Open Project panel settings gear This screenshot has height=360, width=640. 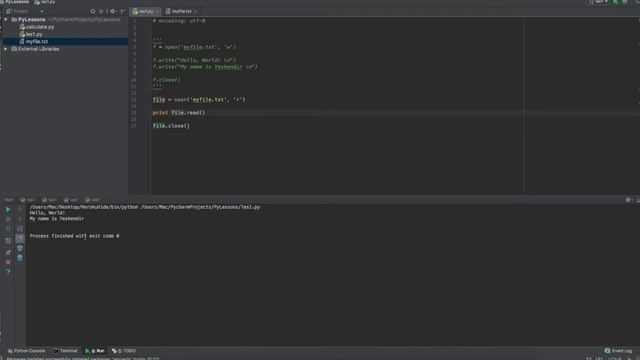point(113,11)
